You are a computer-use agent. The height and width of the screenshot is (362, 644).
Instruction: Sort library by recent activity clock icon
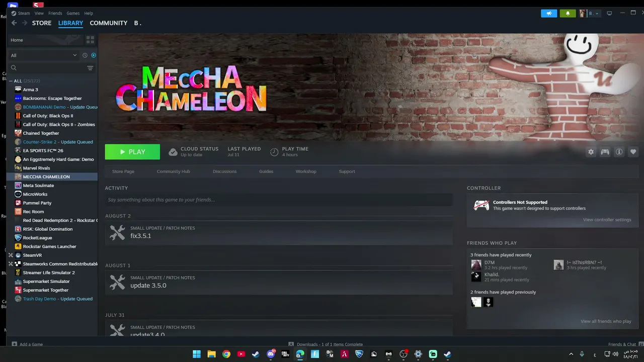tap(85, 55)
